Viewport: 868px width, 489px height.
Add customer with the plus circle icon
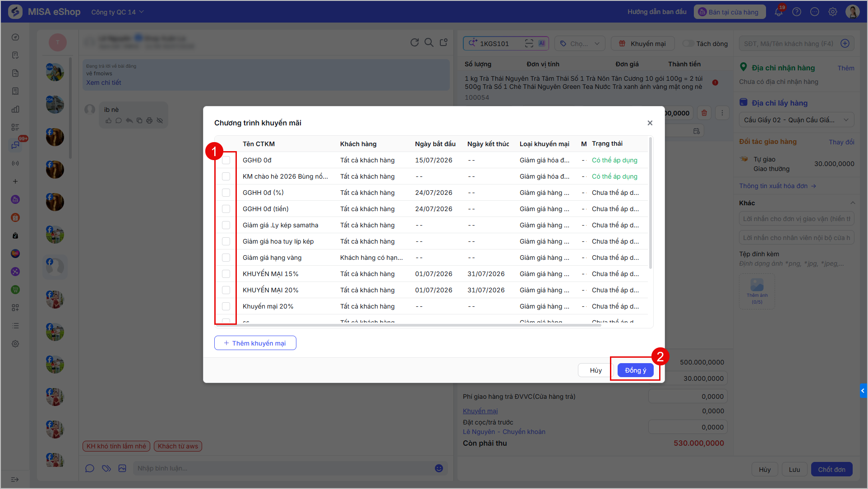click(x=845, y=43)
